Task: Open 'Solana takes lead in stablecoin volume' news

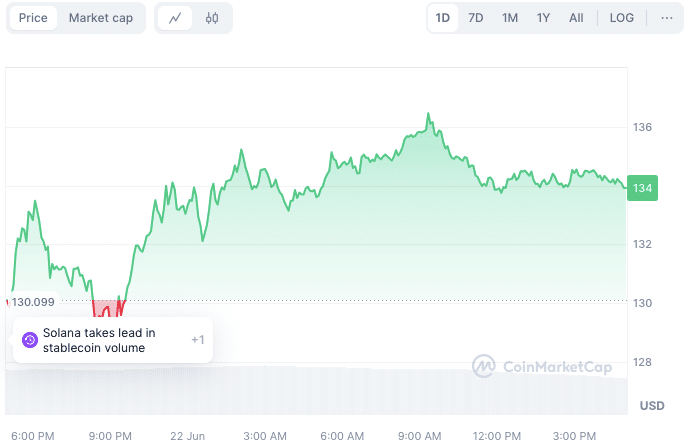Action: (x=99, y=340)
